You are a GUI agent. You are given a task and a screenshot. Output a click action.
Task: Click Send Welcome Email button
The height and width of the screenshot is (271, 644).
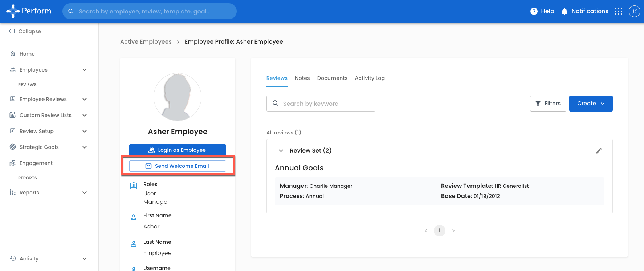178,166
